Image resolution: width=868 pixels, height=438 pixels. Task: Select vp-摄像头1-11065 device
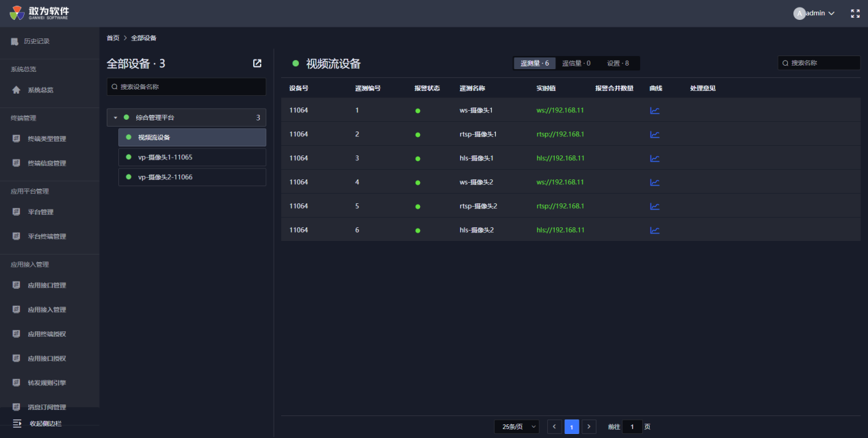[165, 157]
